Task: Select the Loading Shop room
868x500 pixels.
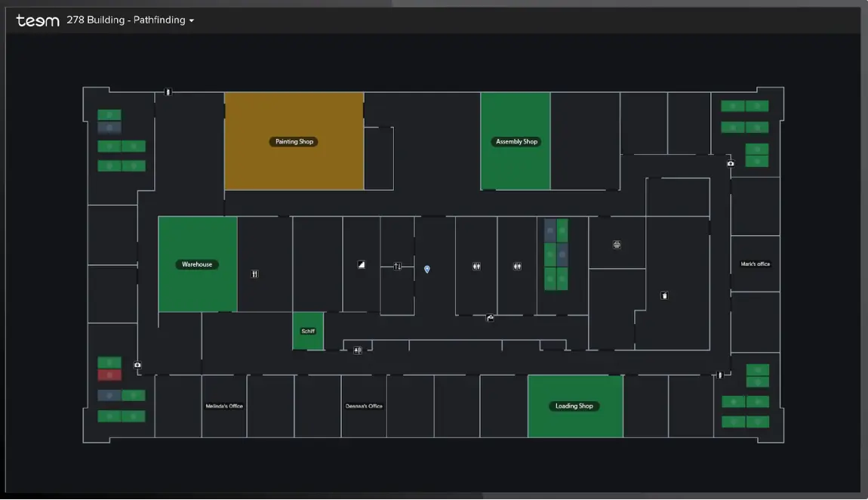Action: point(574,406)
